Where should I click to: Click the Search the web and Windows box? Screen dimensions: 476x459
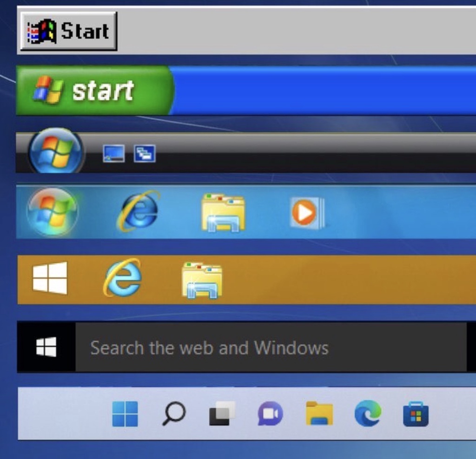[x=271, y=348]
